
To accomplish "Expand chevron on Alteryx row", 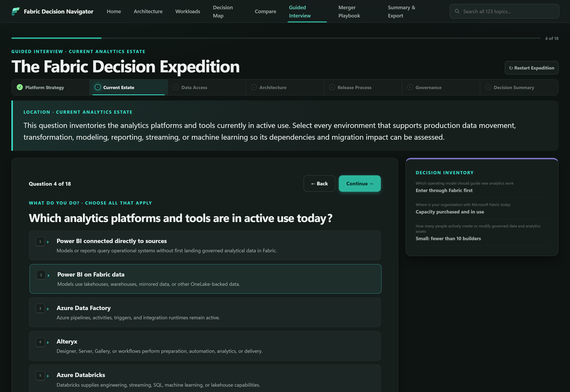I will [x=48, y=342].
